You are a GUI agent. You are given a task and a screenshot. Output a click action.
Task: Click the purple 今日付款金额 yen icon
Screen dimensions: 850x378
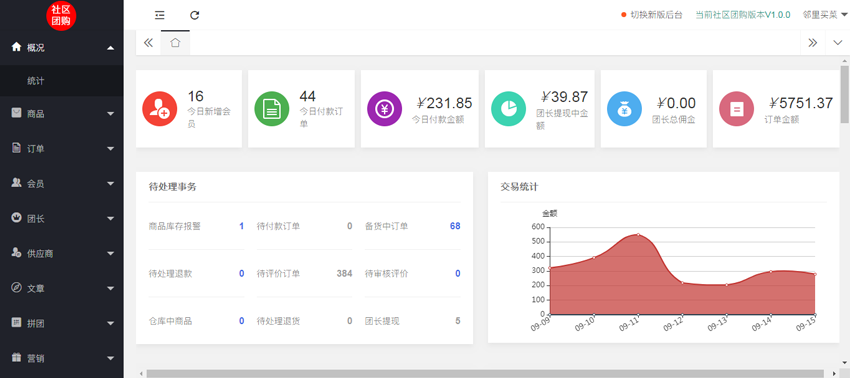(x=384, y=108)
